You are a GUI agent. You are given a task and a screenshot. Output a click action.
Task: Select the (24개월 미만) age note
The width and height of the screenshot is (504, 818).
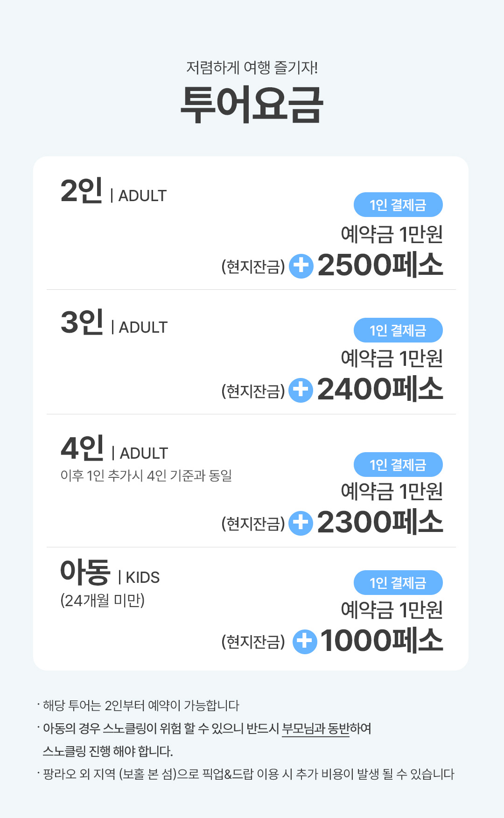point(103,601)
